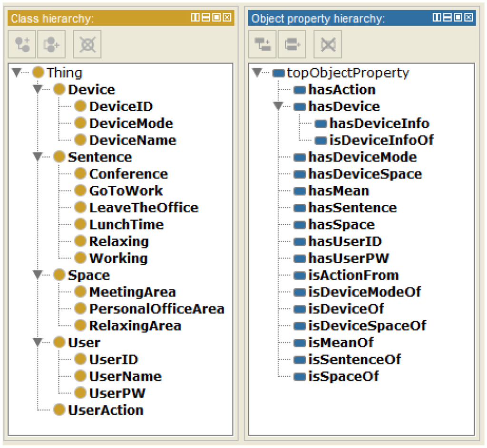Select the LunchTime class

126,224
